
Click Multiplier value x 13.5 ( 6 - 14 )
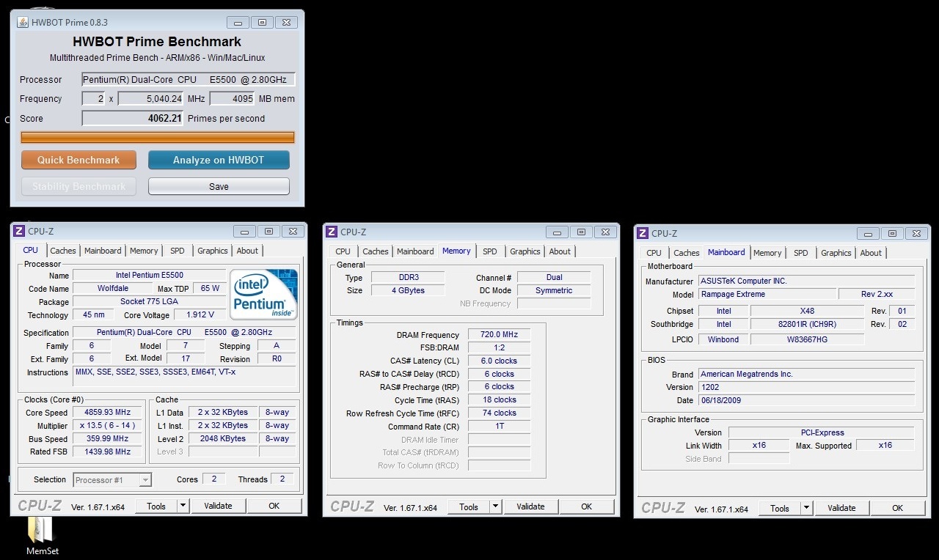tap(108, 425)
